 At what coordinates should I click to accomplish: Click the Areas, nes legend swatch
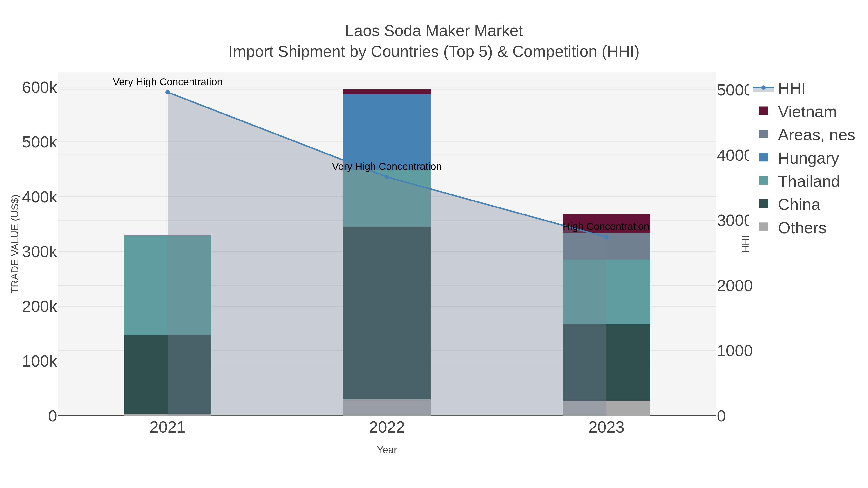[764, 134]
